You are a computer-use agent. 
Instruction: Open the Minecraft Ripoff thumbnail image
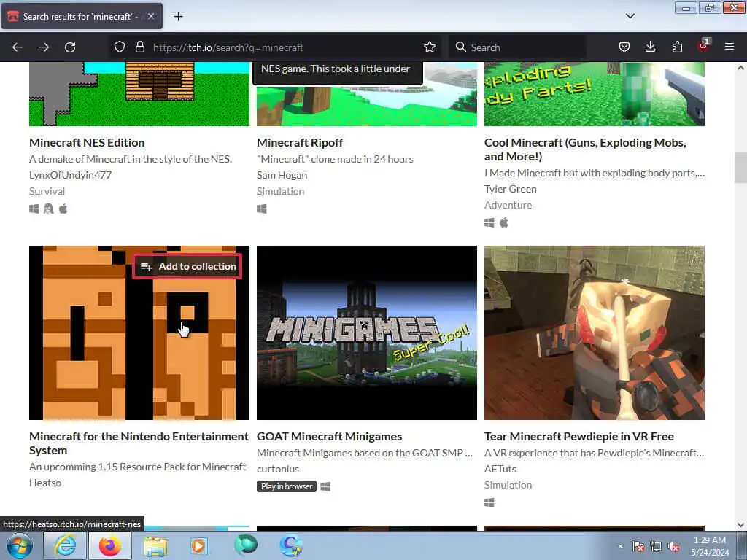[x=367, y=106]
